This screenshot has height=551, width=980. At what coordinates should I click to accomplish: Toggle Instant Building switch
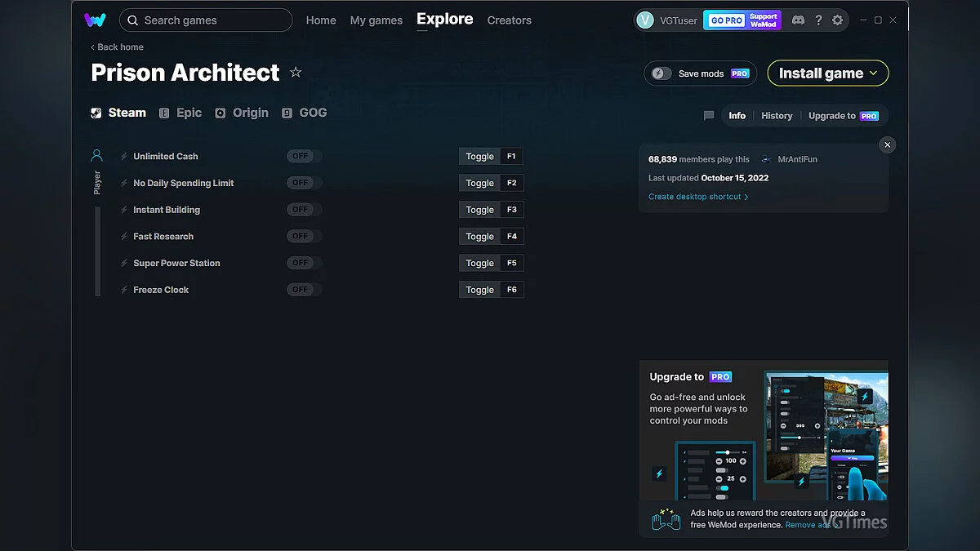pos(304,210)
